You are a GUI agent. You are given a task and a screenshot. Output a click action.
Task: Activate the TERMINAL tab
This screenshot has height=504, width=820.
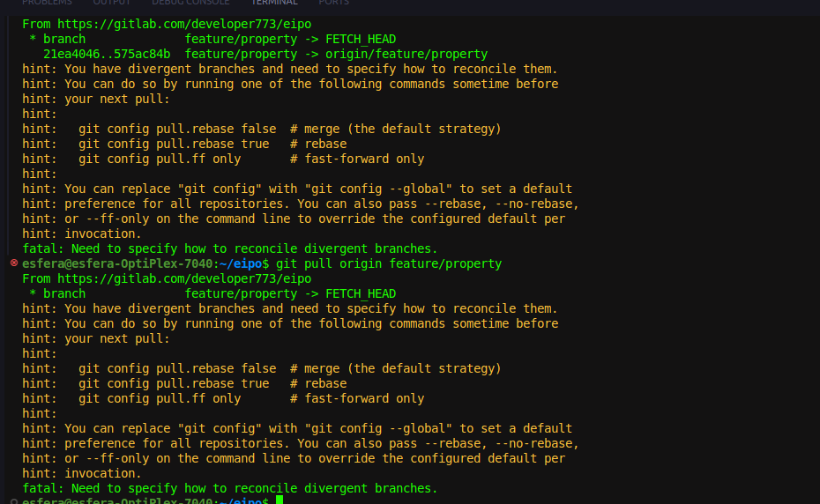[274, 3]
